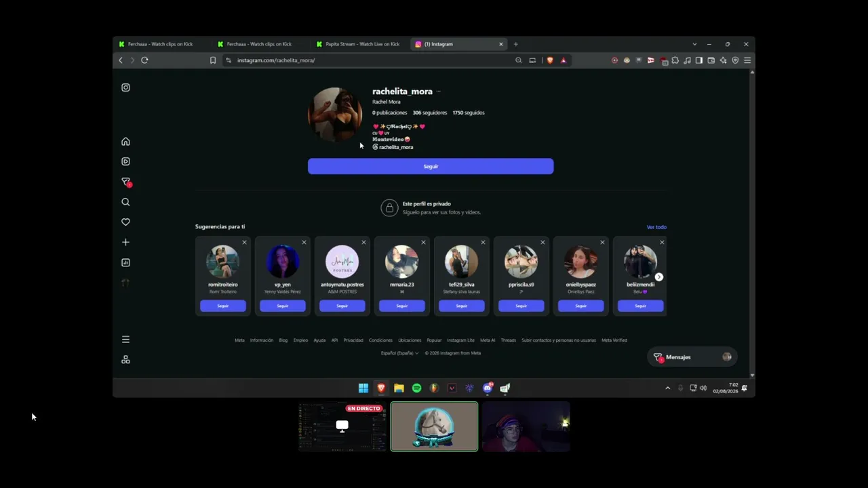Open the dashboard chart icon in the sidebar
868x488 pixels.
tap(125, 262)
